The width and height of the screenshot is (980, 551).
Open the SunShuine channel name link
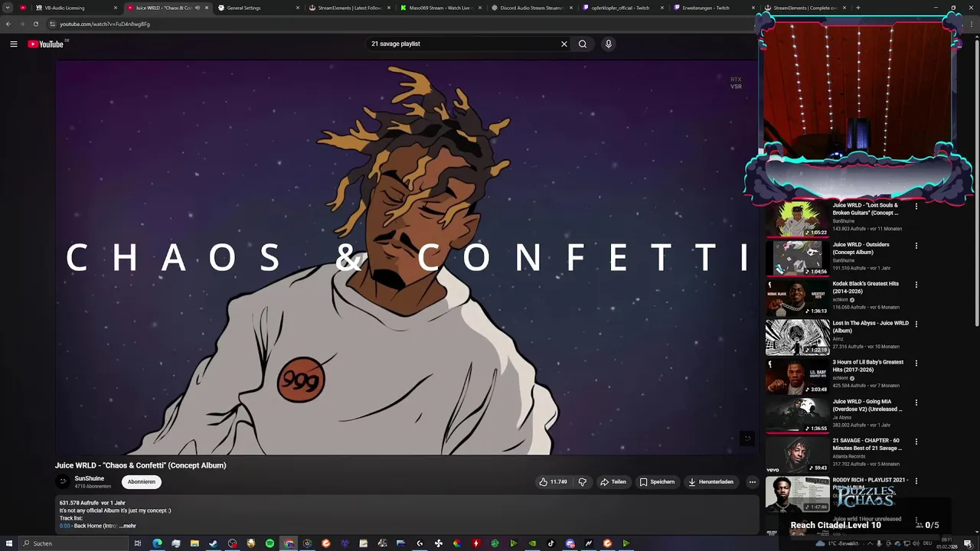coord(90,478)
